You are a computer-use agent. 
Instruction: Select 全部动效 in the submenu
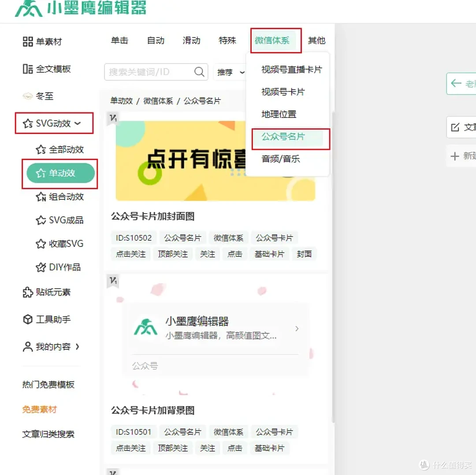click(x=60, y=150)
